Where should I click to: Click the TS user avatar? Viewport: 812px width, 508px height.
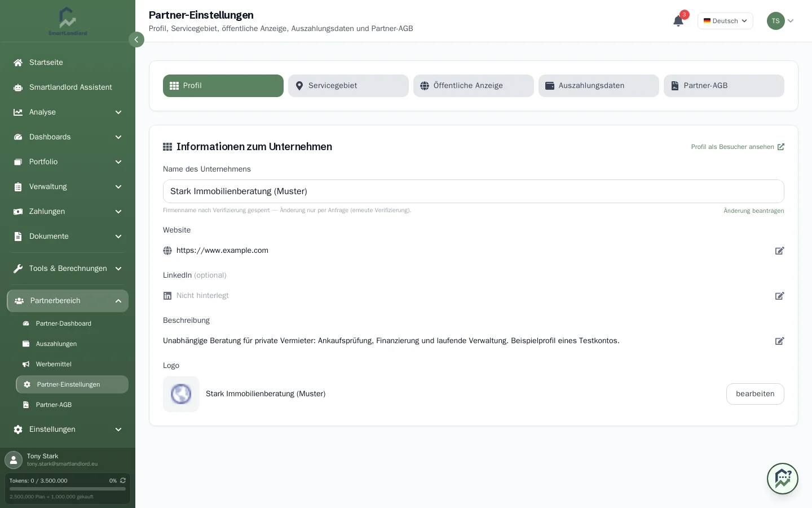tap(776, 21)
